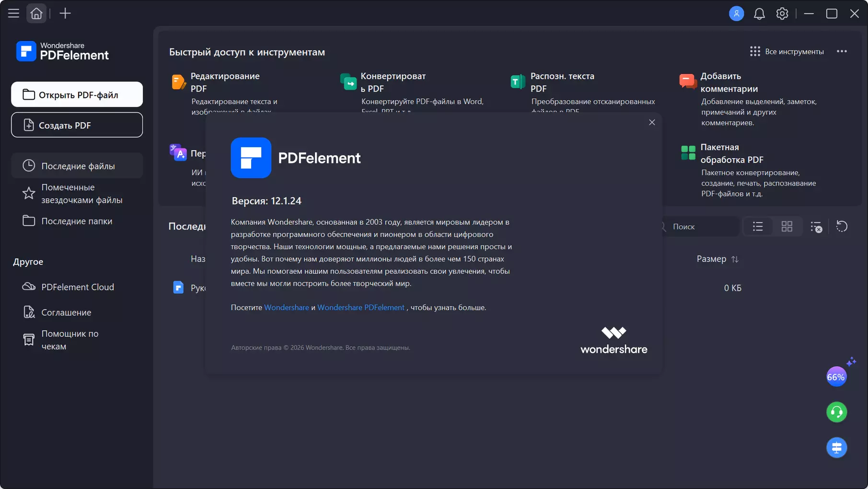868x489 pixels.
Task: Click the Поиск search field
Action: (x=700, y=226)
